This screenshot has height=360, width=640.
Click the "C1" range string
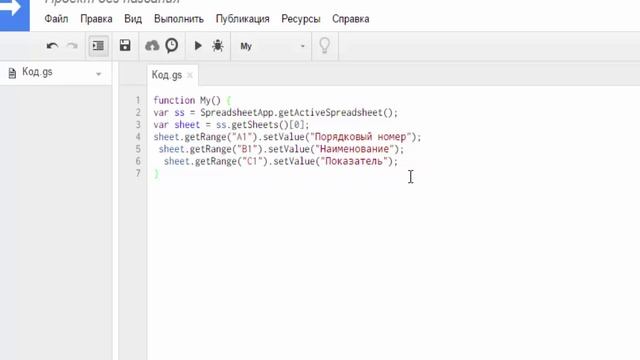[x=253, y=162]
